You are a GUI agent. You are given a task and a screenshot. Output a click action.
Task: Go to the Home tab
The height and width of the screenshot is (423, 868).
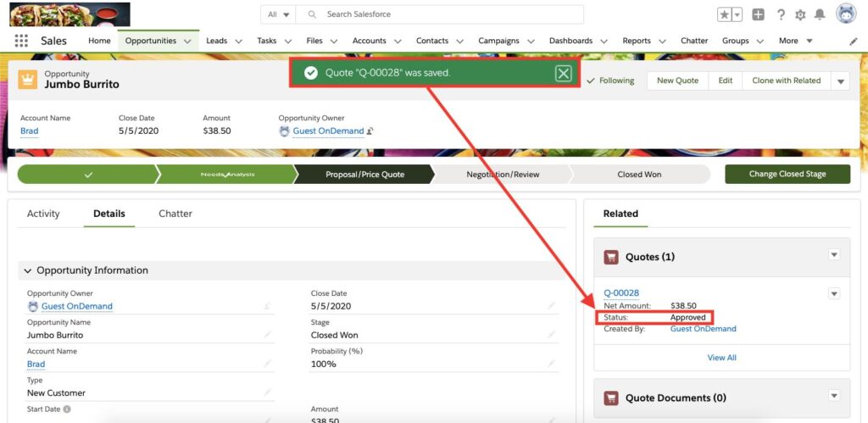pyautogui.click(x=100, y=41)
